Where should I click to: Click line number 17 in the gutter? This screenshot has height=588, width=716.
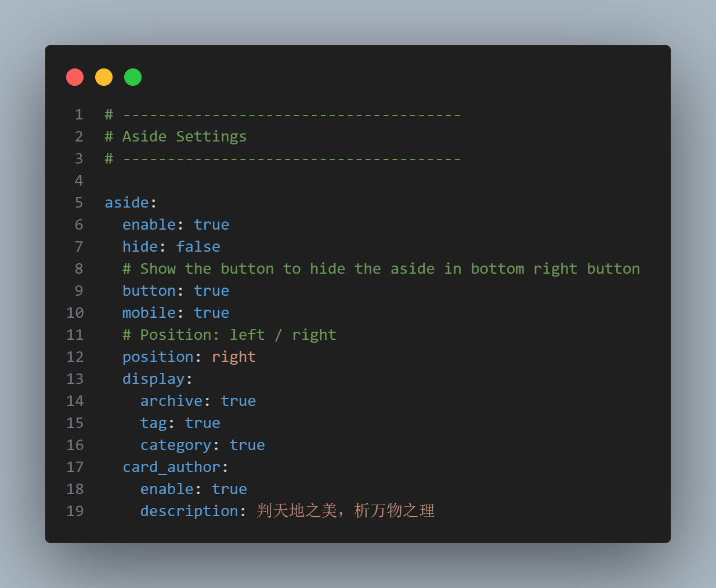coord(75,467)
